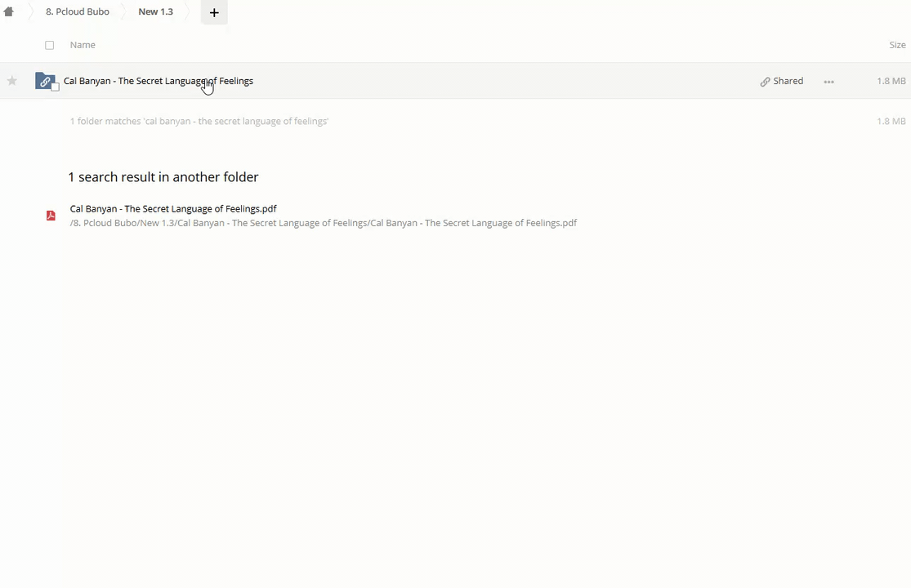Open the Cal Banyan PDF search result
The image size is (911, 588).
(173, 209)
